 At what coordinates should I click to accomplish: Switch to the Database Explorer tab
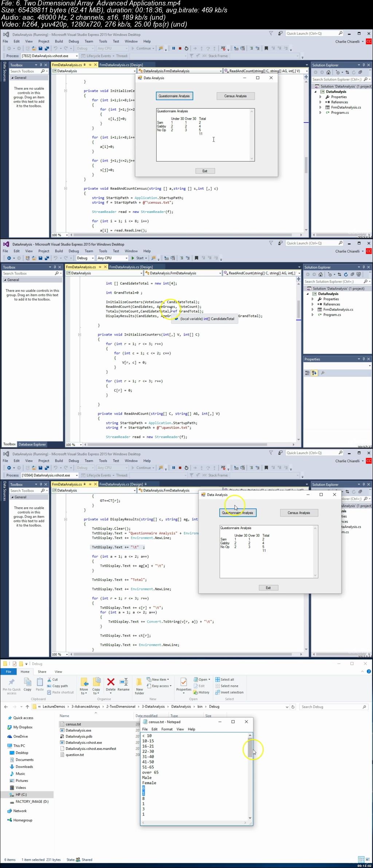pos(32,444)
